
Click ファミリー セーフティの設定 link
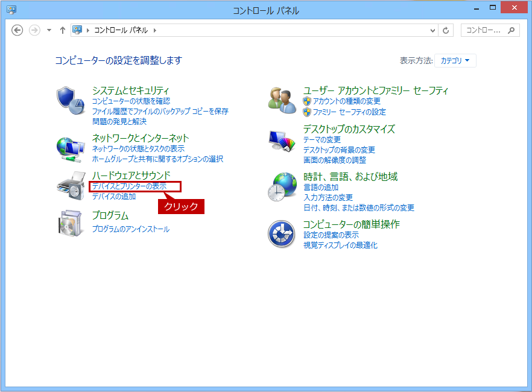click(349, 112)
